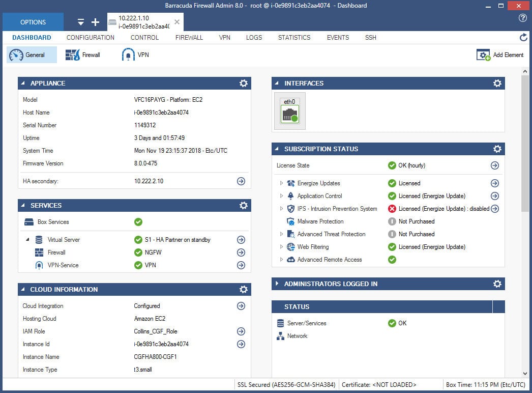Go to HA secondary 10.222.2.10 arrow

[241, 181]
